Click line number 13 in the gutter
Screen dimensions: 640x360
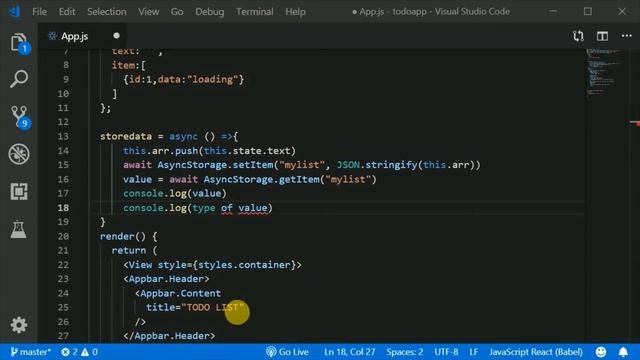pyautogui.click(x=63, y=136)
